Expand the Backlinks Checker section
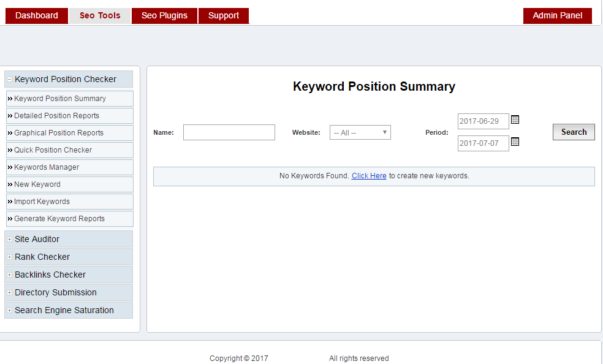Image resolution: width=603 pixels, height=364 pixels. click(x=9, y=275)
